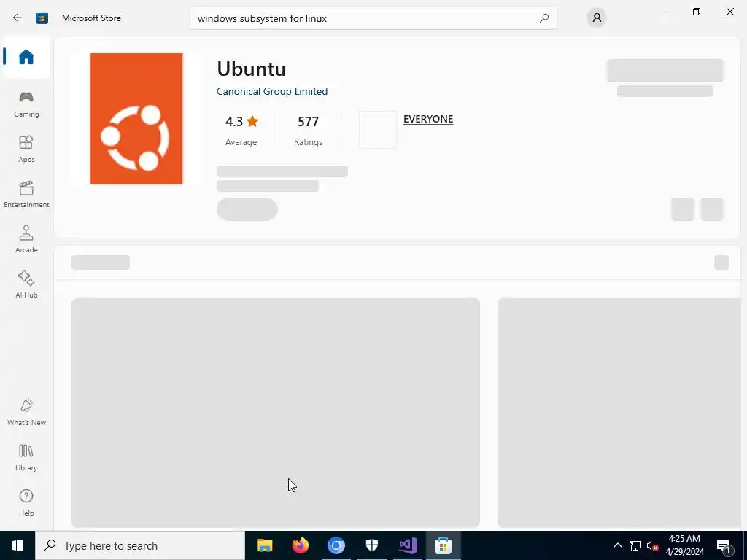Click the taskbar 'Type here to search' box
The height and width of the screenshot is (560, 747).
click(x=140, y=545)
